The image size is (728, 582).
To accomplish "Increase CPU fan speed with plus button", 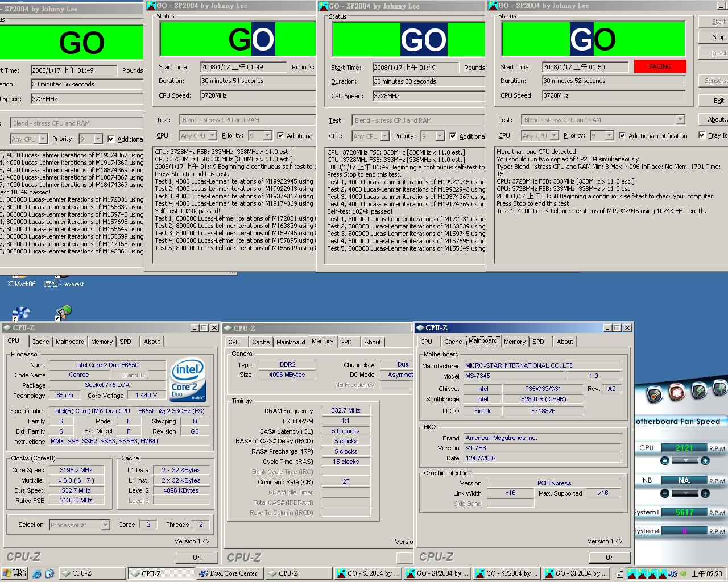I will pos(705,460).
